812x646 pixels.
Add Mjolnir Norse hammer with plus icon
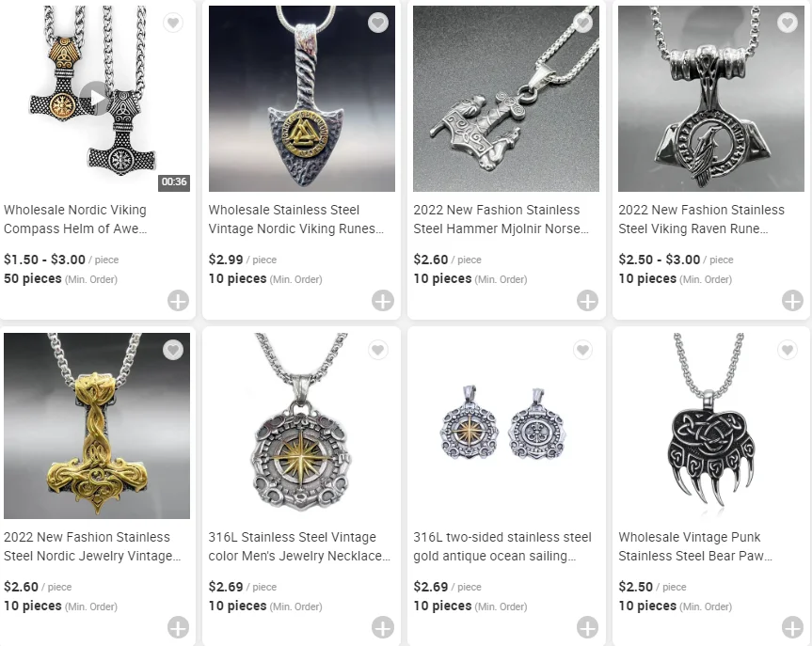coord(588,301)
